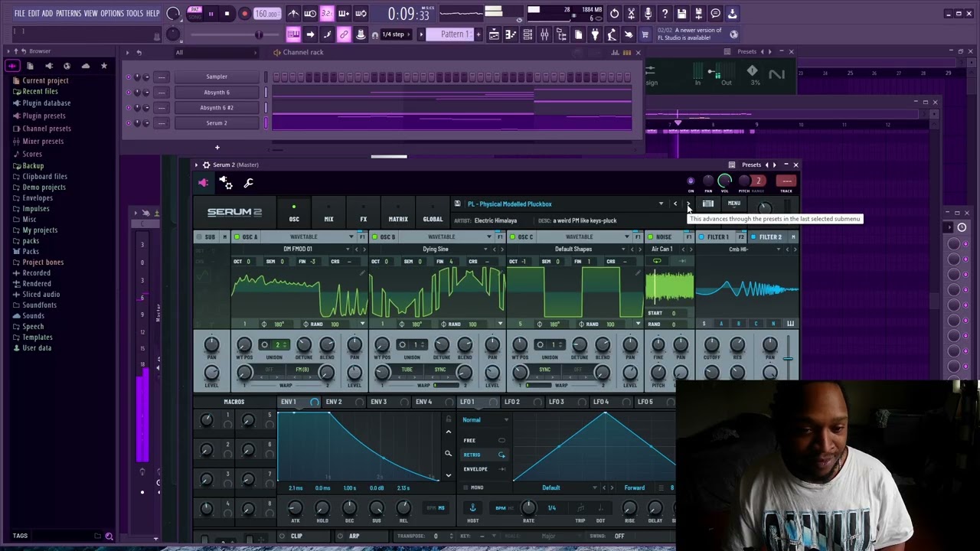Adjust the Serum channel VOL knob

(x=724, y=181)
